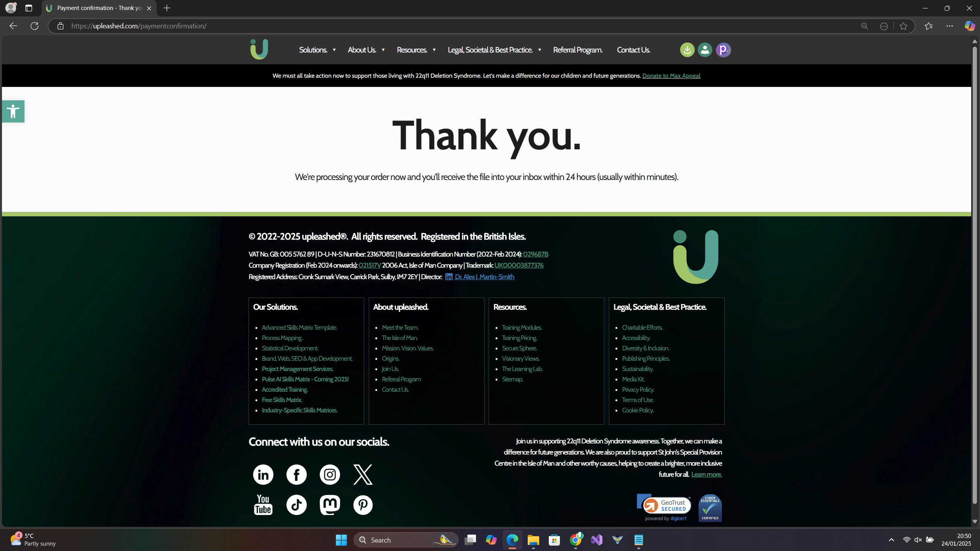Open the Training Modules link
Image resolution: width=980 pixels, height=551 pixels.
[522, 327]
